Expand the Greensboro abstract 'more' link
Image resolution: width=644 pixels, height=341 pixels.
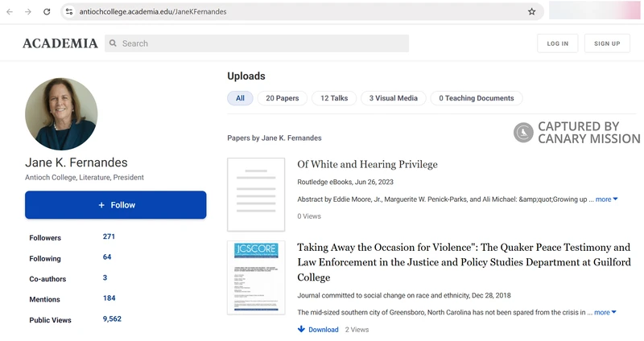(605, 312)
